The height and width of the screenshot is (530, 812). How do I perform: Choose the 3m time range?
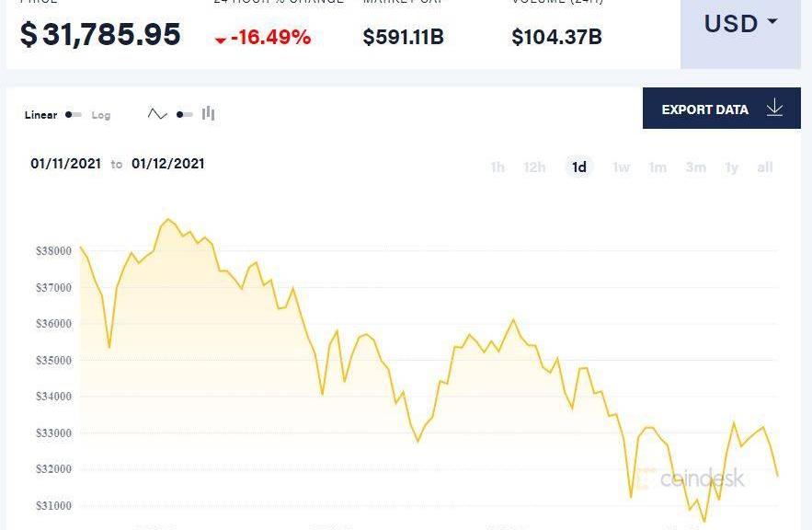coord(695,167)
